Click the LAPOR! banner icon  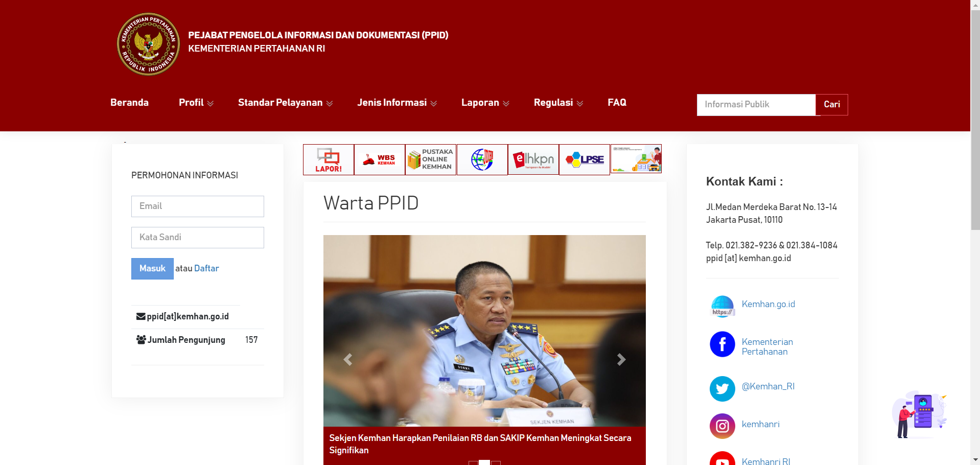click(x=328, y=160)
